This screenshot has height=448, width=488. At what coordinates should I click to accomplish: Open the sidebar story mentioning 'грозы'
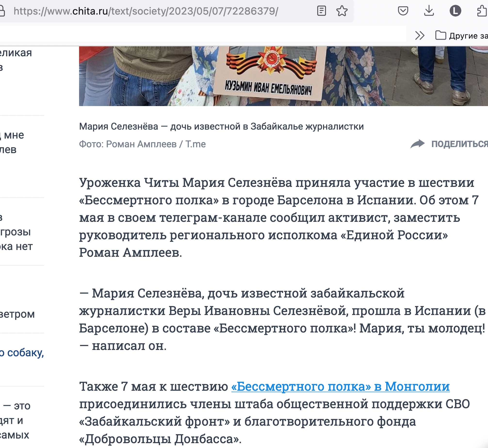[16, 232]
